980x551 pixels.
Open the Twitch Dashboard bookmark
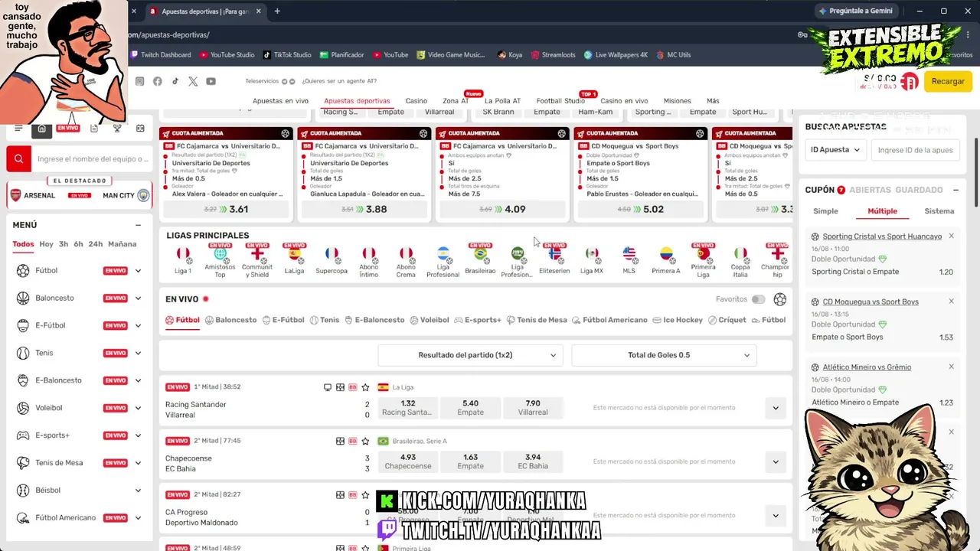pos(161,55)
